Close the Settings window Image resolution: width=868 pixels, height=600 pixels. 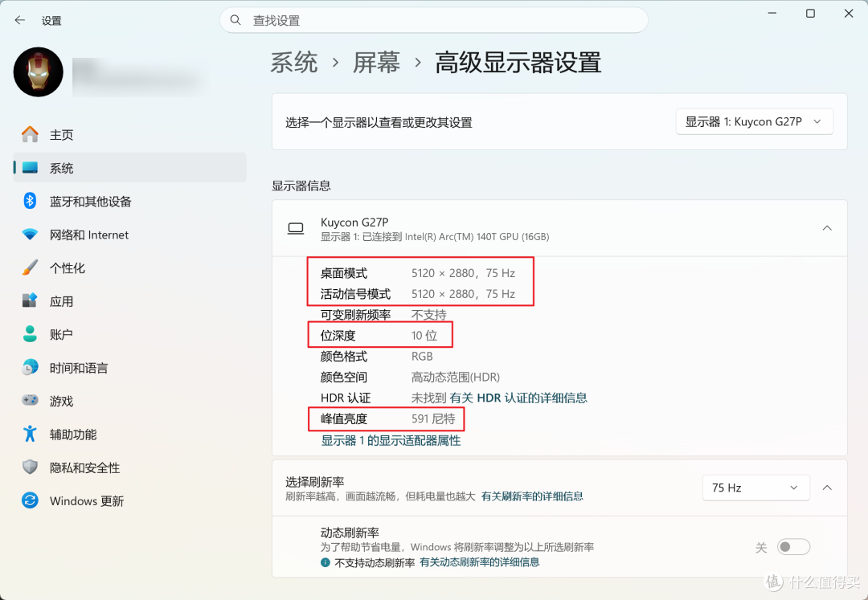coord(849,14)
